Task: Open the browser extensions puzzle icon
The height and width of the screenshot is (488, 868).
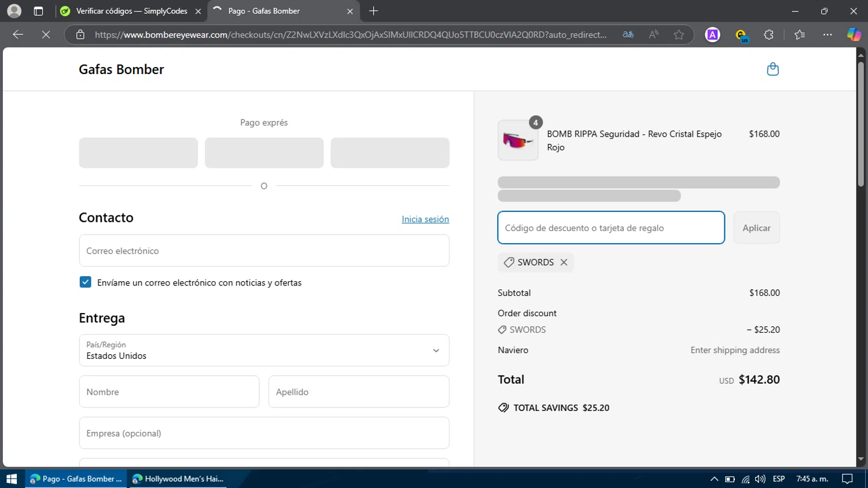Action: pos(768,35)
